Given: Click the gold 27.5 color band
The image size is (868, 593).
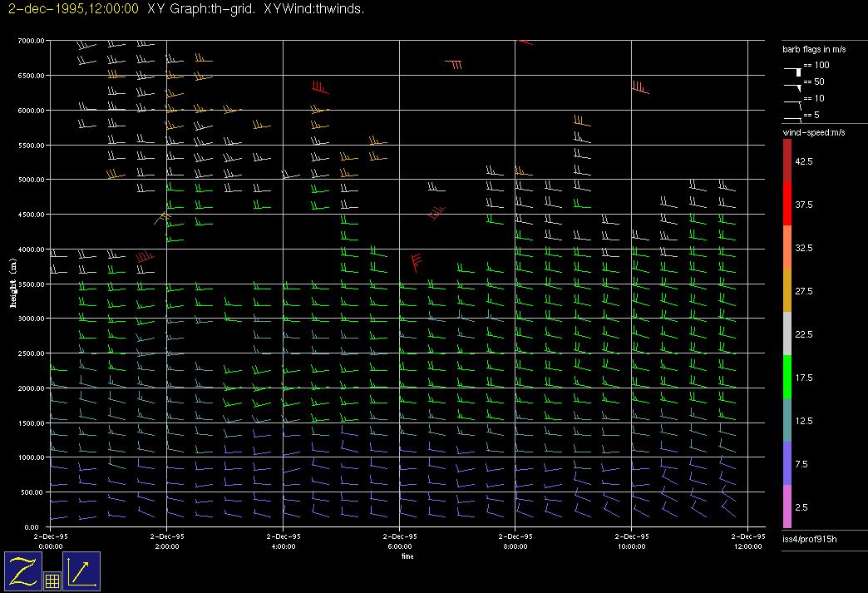Looking at the screenshot, I should [x=787, y=291].
